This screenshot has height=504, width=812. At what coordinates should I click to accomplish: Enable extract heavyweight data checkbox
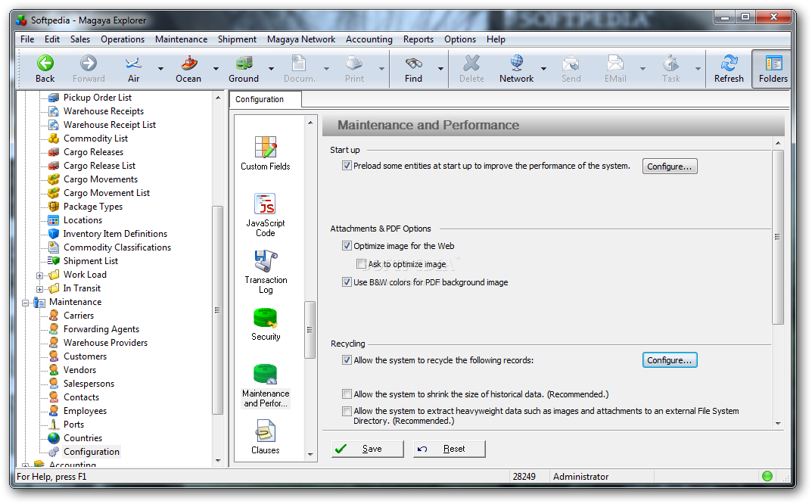click(x=347, y=411)
